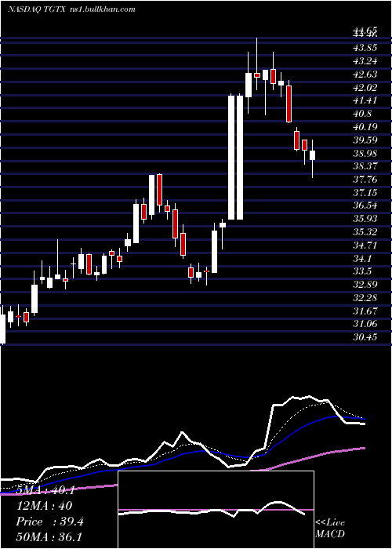Select the 38.98 price axis label

tap(364, 154)
